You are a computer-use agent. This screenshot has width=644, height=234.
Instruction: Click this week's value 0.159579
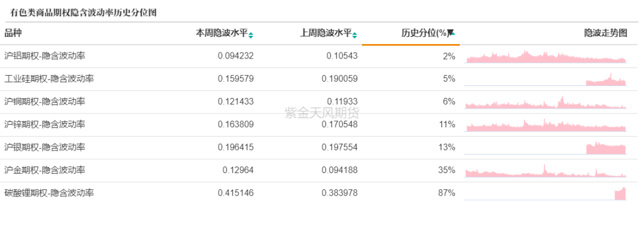coord(236,79)
